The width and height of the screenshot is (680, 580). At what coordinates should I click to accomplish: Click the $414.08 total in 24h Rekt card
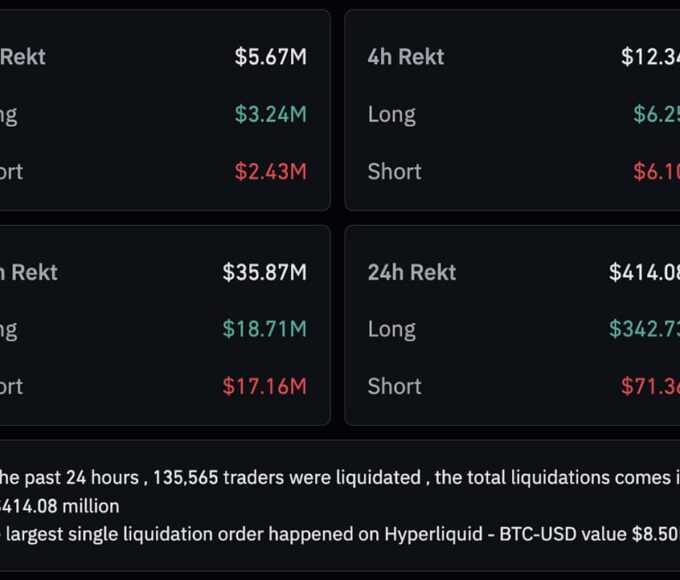coord(644,272)
